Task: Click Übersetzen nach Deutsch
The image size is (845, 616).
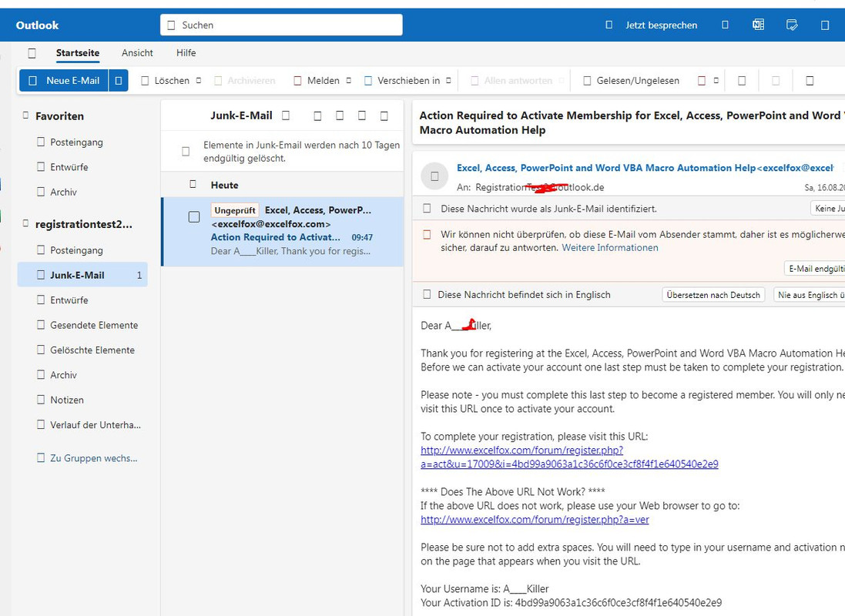Action: coord(713,295)
